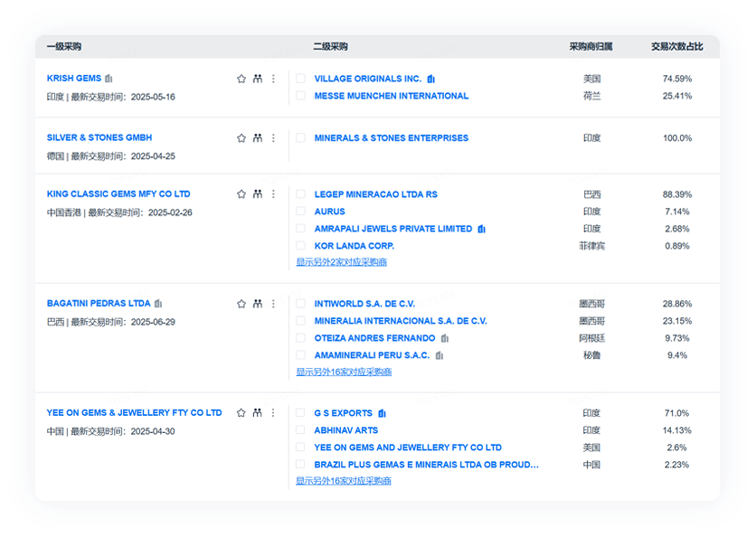Select the AURUS checkbox
This screenshot has height=537, width=756.
[x=300, y=212]
